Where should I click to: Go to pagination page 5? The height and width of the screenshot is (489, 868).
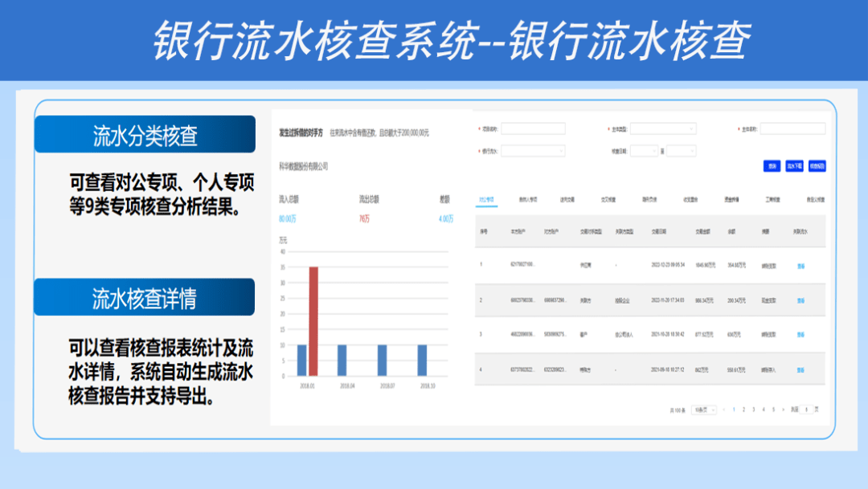(x=773, y=410)
